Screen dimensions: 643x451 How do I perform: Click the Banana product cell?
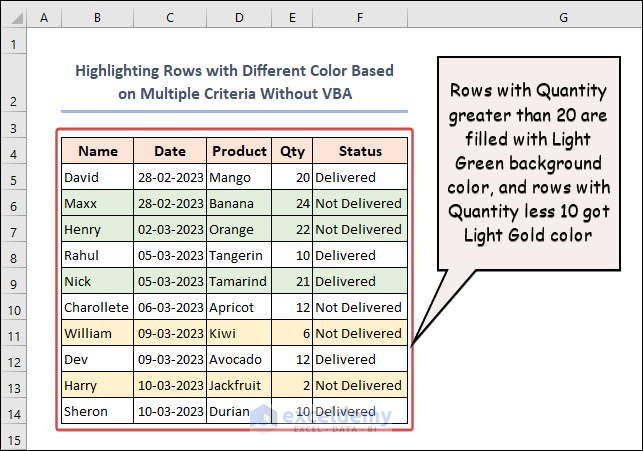coord(239,203)
